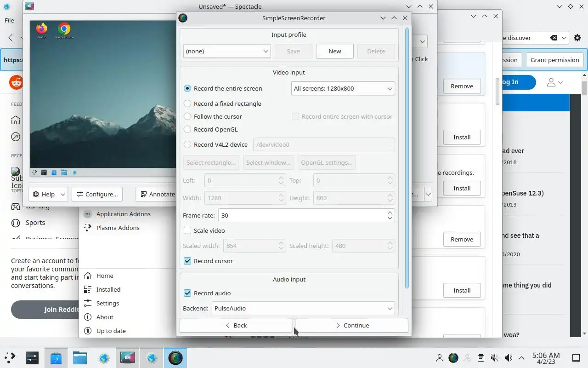
Task: Click the Back button
Action: click(x=236, y=325)
